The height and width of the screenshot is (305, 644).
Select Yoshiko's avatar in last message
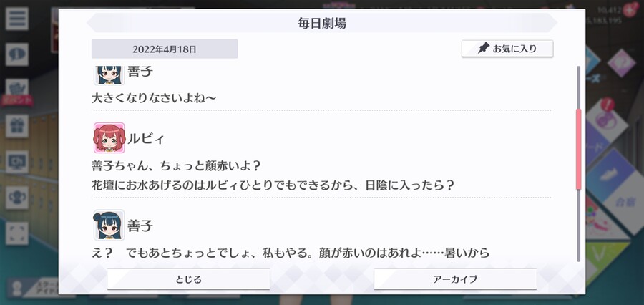coord(109,225)
